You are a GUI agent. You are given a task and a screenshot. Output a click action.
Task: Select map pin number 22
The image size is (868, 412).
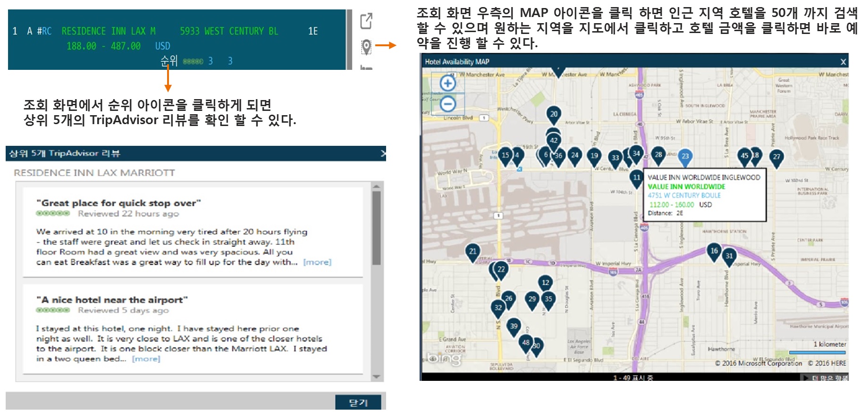[x=501, y=270]
